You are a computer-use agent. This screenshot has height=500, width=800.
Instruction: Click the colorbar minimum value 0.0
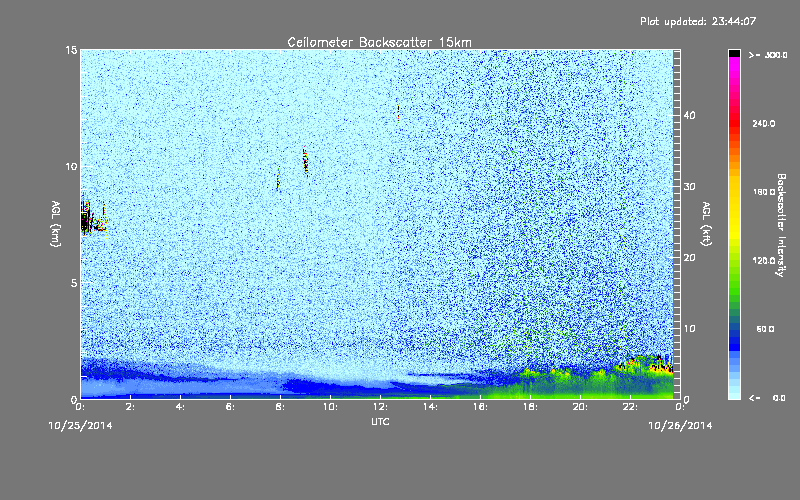[779, 398]
